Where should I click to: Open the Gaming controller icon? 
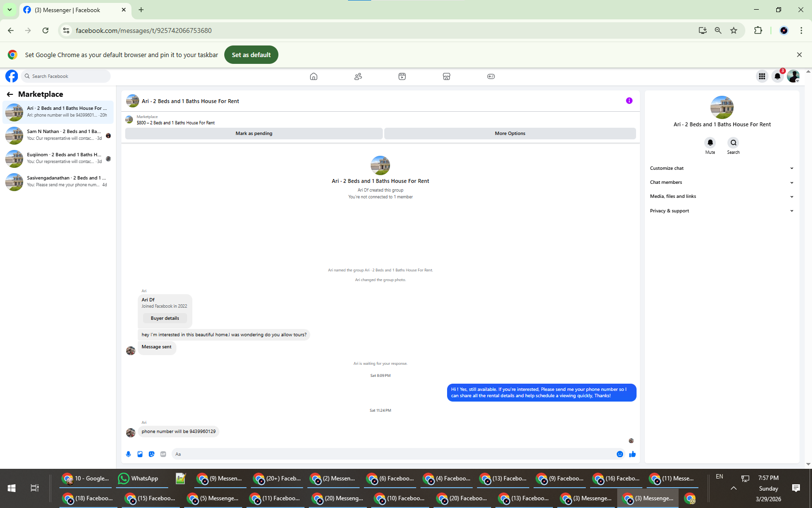click(491, 76)
